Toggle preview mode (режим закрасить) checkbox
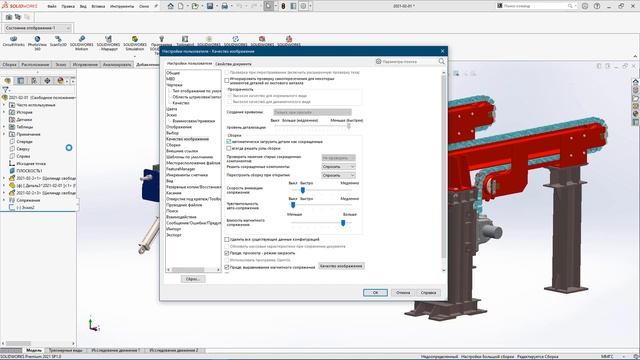 tap(227, 253)
